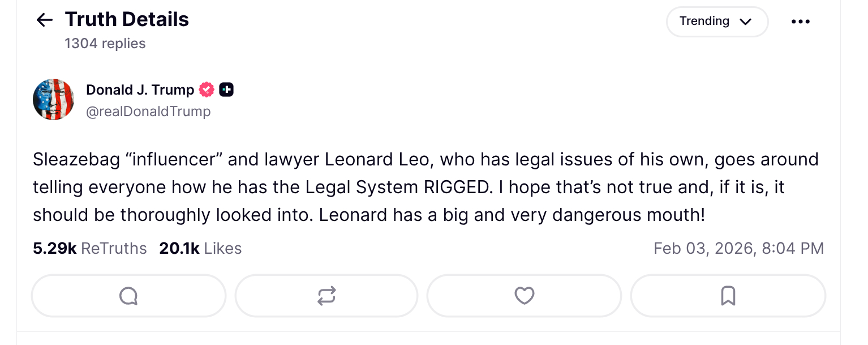Bookmark this Truth post
This screenshot has width=868, height=345.
tap(728, 296)
